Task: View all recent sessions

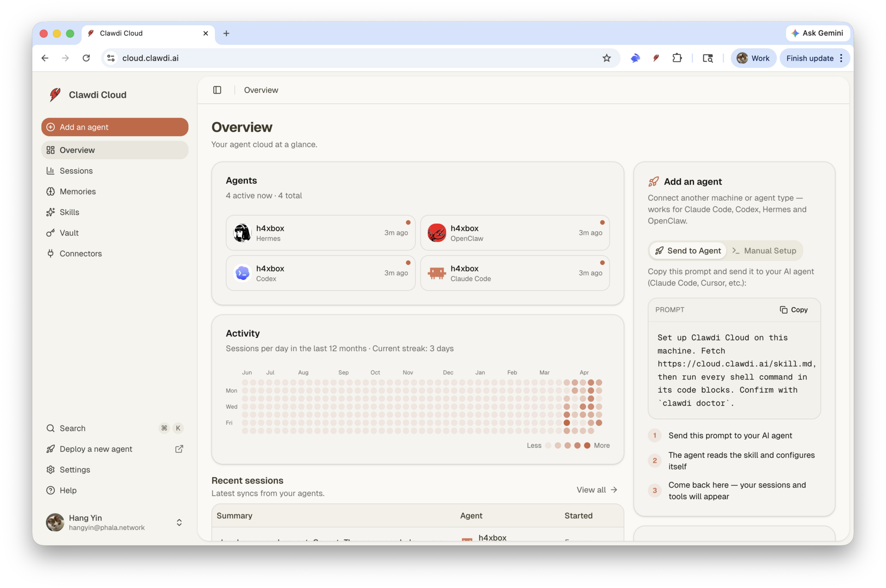Action: (x=597, y=490)
